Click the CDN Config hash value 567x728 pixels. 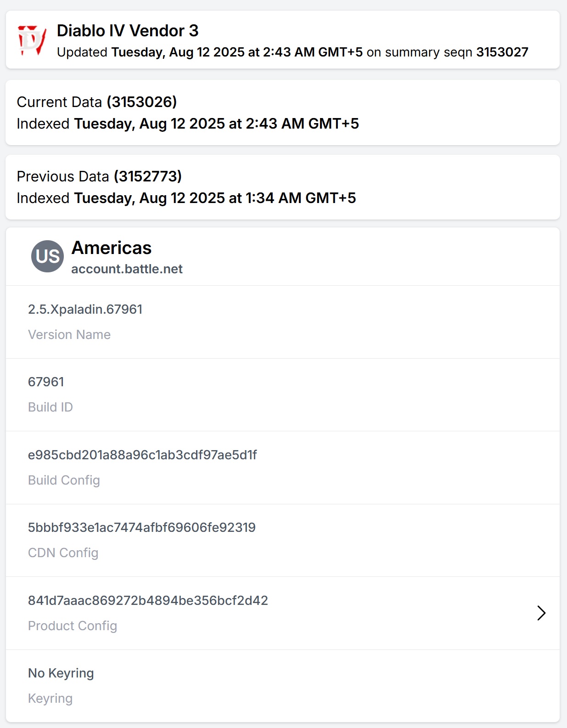141,527
